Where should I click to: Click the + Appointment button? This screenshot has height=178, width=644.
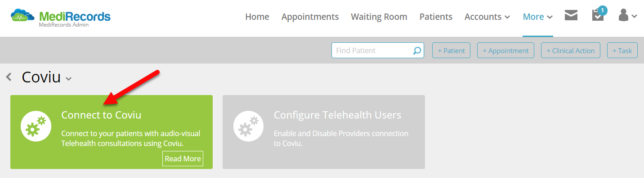[506, 50]
